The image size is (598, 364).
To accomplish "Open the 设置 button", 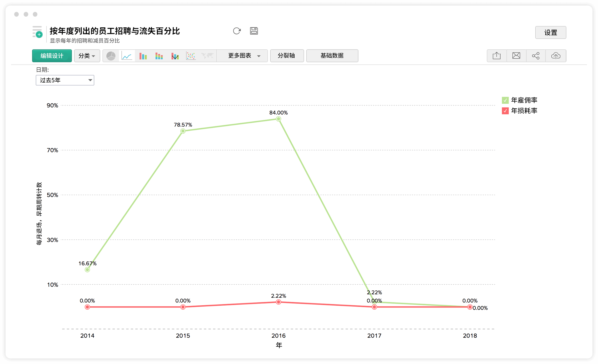I will click(x=550, y=33).
